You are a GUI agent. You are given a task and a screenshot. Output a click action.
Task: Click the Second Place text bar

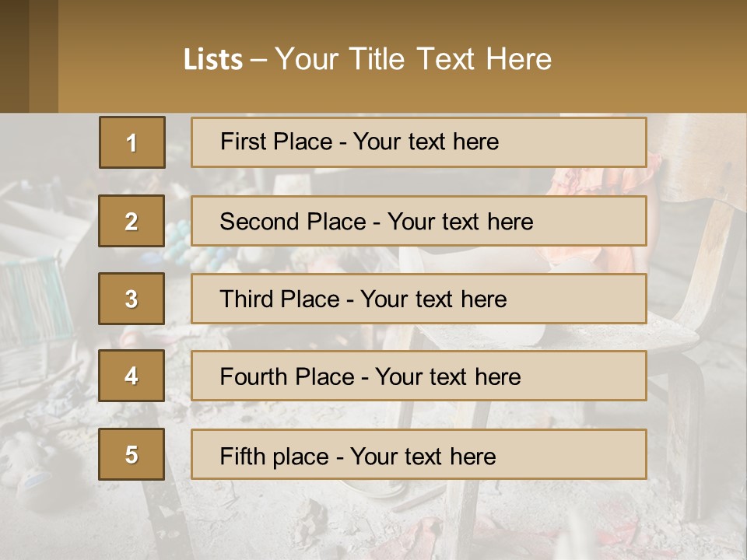pyautogui.click(x=419, y=221)
